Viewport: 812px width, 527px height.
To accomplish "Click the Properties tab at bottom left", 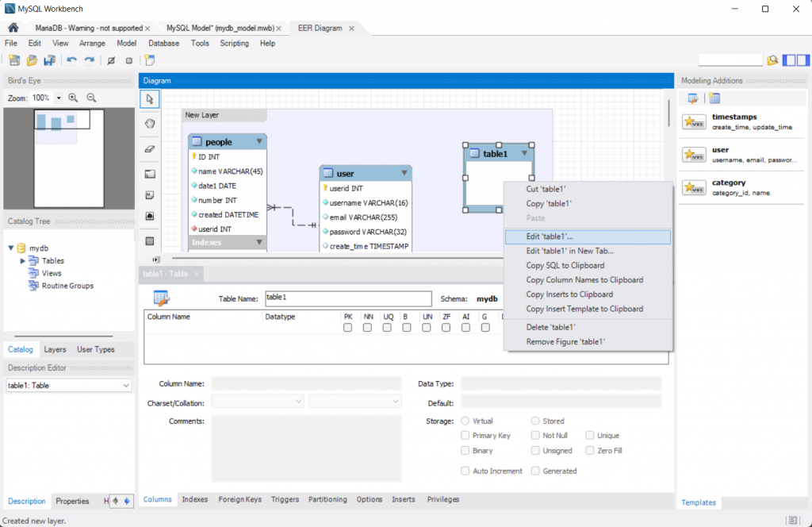I will (x=72, y=501).
